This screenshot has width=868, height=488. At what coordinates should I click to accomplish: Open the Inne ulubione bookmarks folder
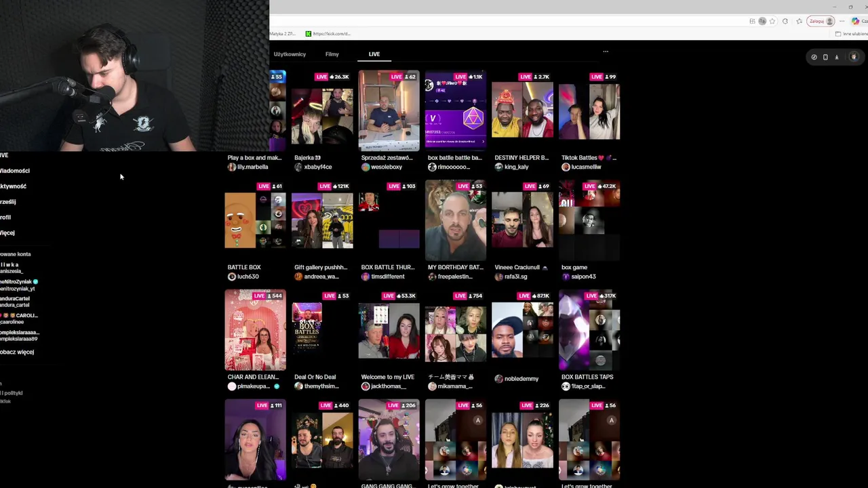click(852, 33)
